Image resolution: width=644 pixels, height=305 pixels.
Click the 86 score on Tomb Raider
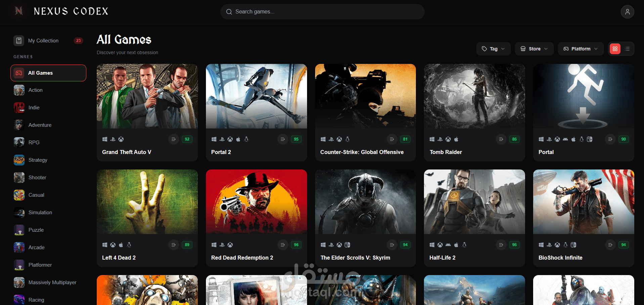(x=514, y=139)
